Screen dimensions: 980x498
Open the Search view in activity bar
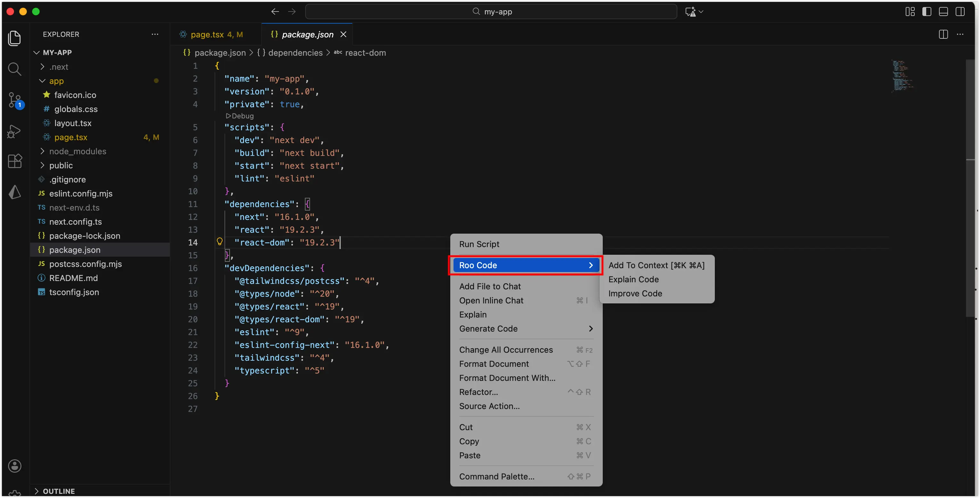pyautogui.click(x=14, y=69)
